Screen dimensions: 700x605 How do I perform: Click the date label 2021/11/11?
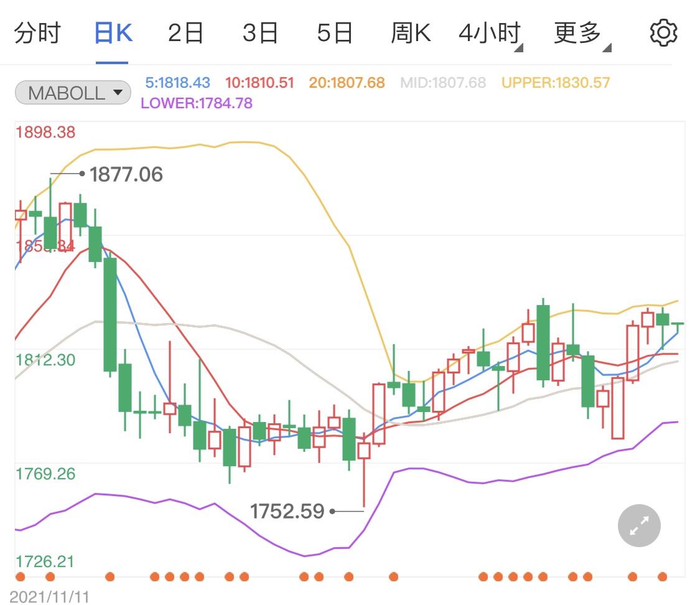pos(49,594)
